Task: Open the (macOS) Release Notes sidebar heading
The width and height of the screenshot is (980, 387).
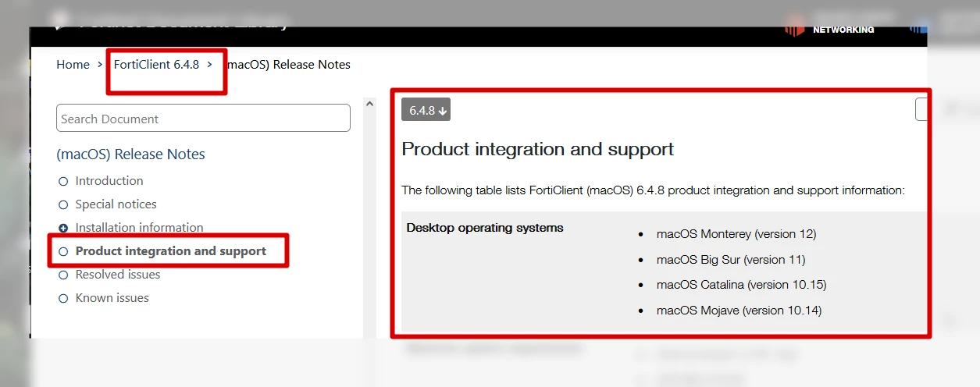Action: point(130,154)
